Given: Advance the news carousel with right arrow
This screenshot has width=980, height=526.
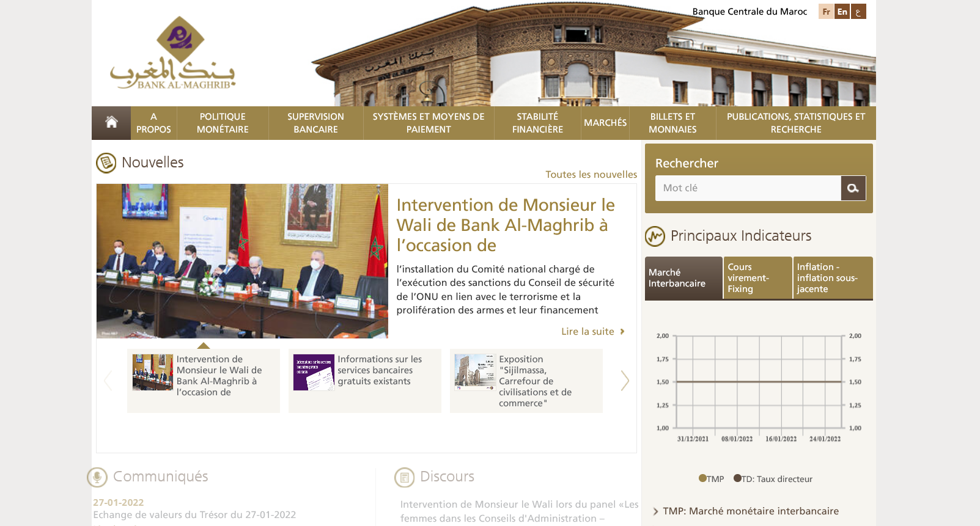Looking at the screenshot, I should (624, 381).
